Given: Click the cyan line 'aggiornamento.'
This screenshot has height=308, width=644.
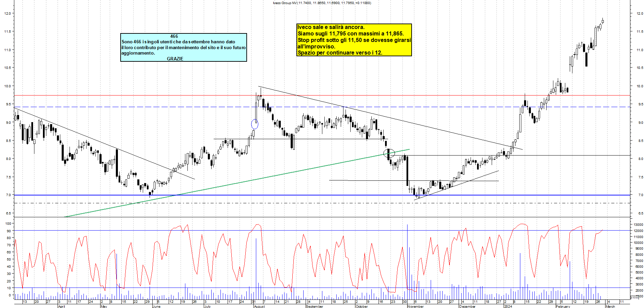Looking at the screenshot, I should point(138,53).
